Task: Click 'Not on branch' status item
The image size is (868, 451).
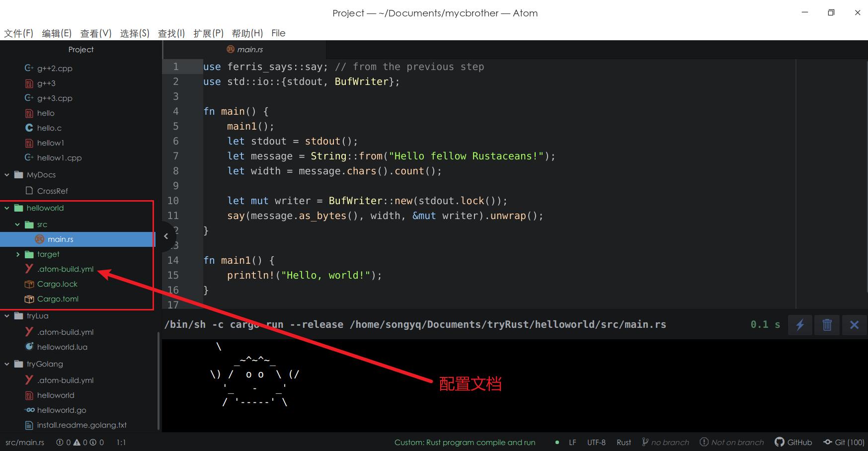Action: point(732,442)
